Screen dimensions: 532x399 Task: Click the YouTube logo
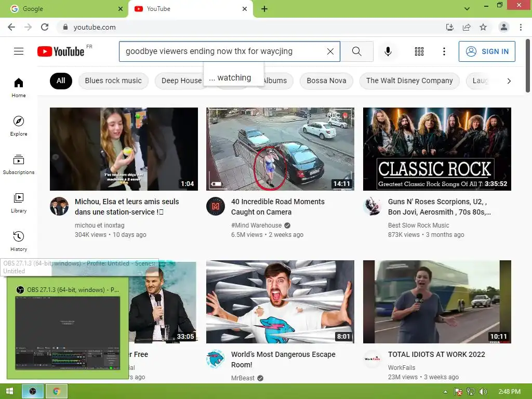tap(61, 51)
